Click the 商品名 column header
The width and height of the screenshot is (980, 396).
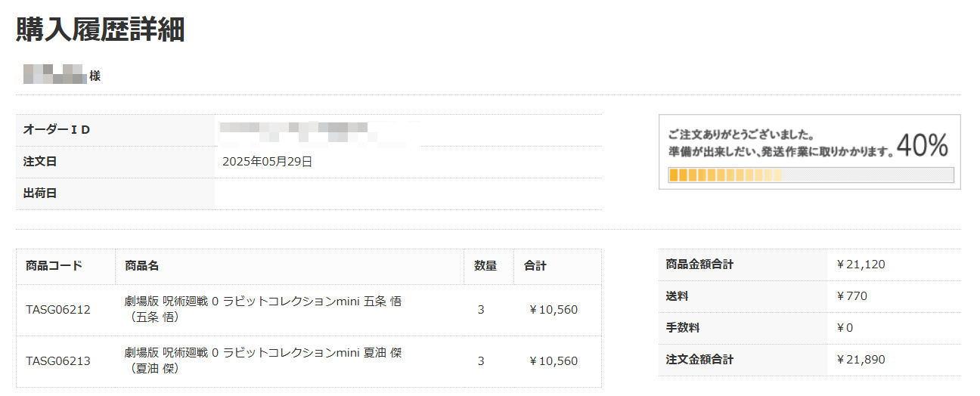pos(141,266)
